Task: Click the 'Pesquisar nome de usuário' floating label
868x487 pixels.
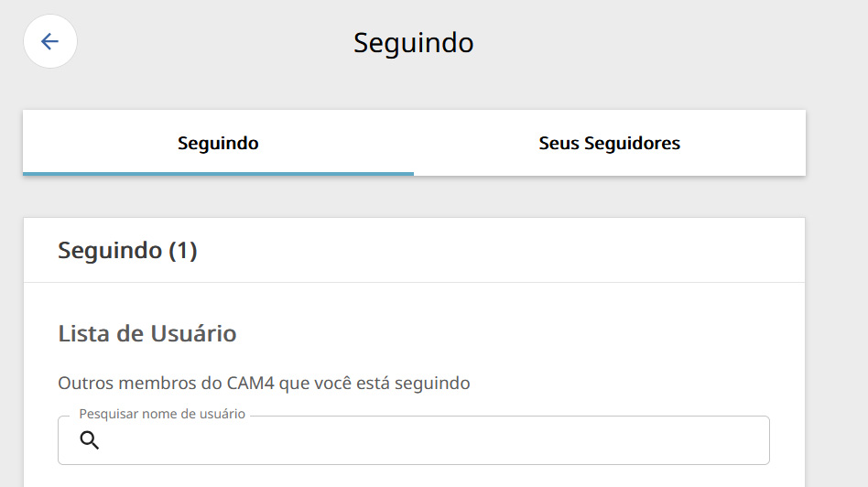Action: tap(162, 414)
